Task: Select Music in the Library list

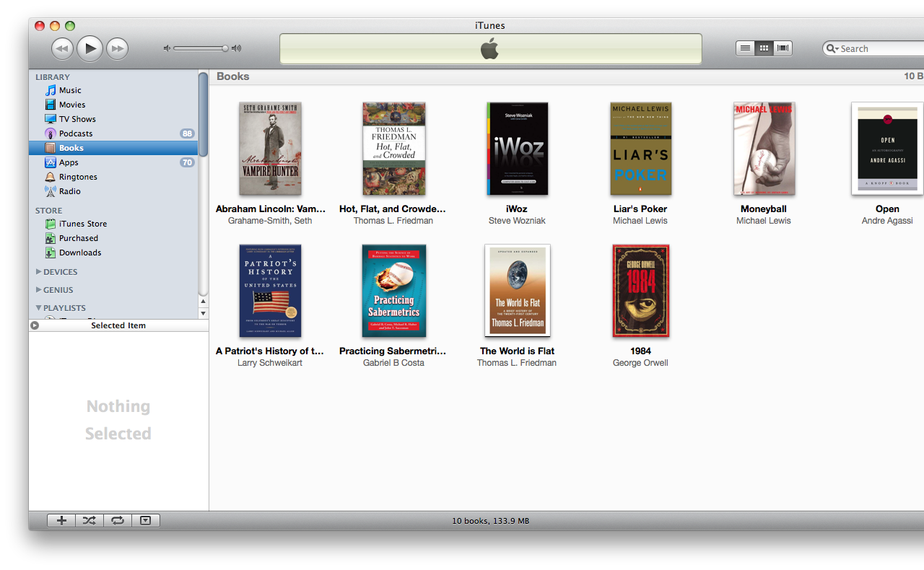Action: pyautogui.click(x=113, y=90)
